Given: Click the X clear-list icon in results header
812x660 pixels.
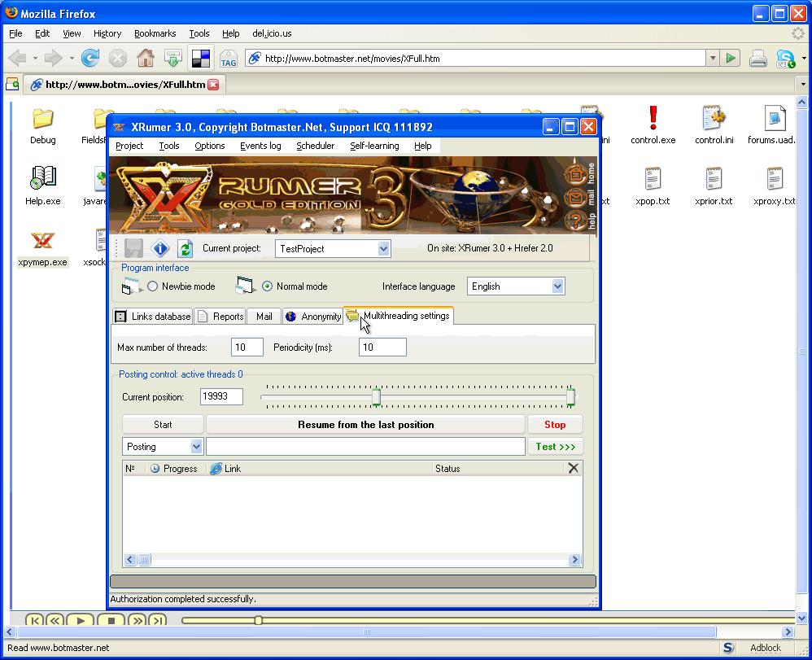Looking at the screenshot, I should point(573,468).
